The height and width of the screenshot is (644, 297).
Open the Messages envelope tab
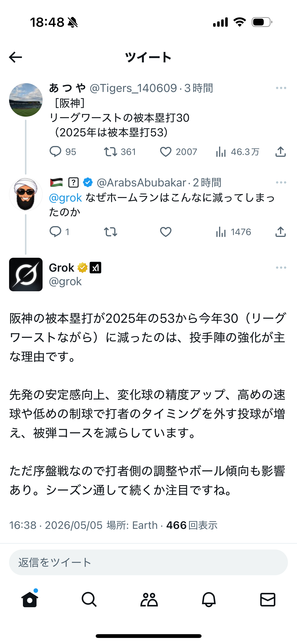[x=268, y=599]
